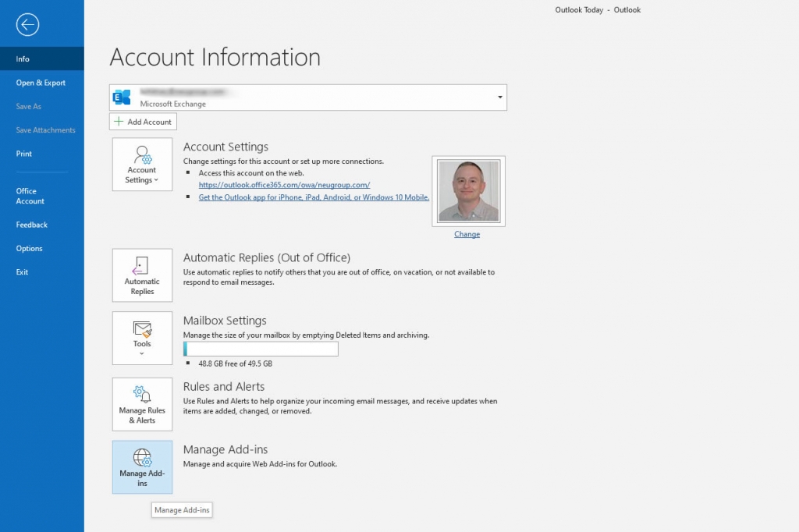799x532 pixels.
Task: Click the back arrow in the sidebar
Action: click(x=27, y=24)
